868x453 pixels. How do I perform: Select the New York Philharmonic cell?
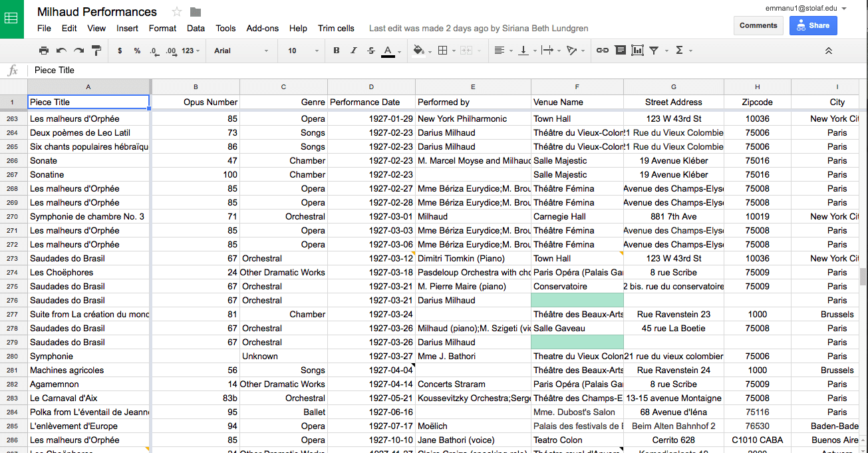[x=473, y=119]
